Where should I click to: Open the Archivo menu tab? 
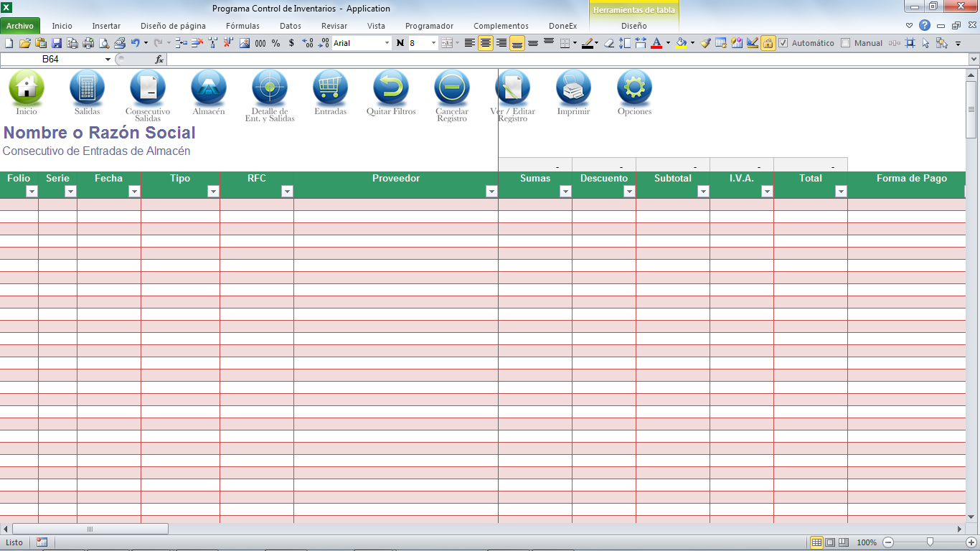[x=20, y=26]
